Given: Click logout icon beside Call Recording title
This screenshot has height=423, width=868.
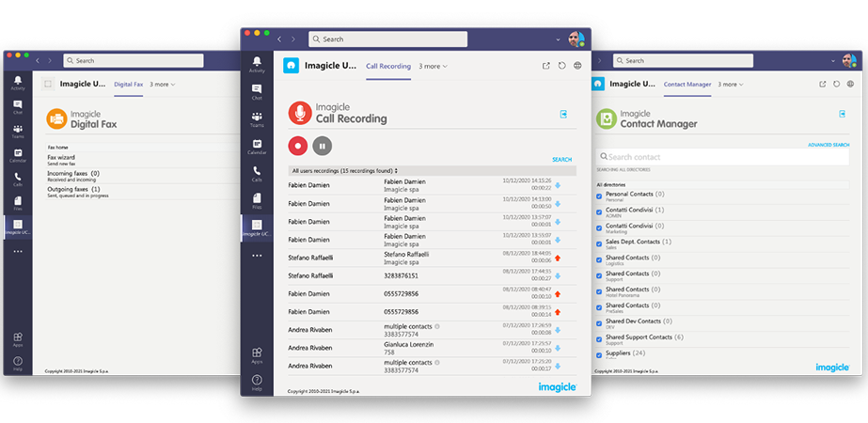Looking at the screenshot, I should [x=563, y=115].
